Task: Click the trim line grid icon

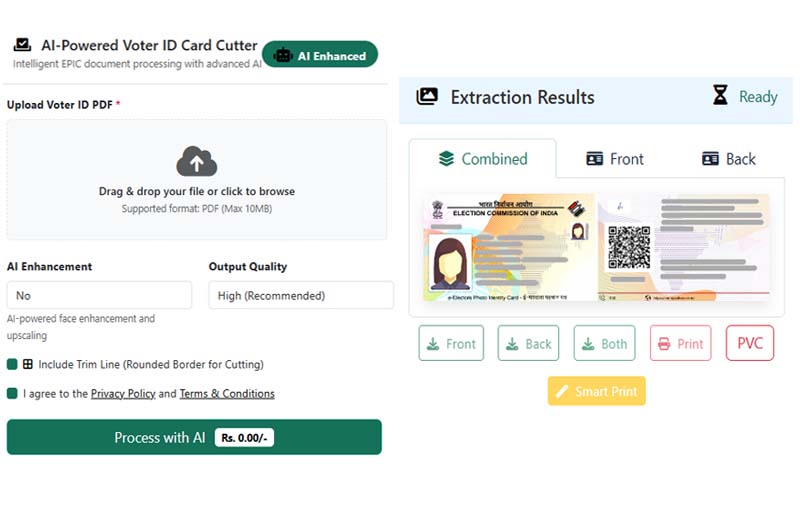Action: pos(28,364)
